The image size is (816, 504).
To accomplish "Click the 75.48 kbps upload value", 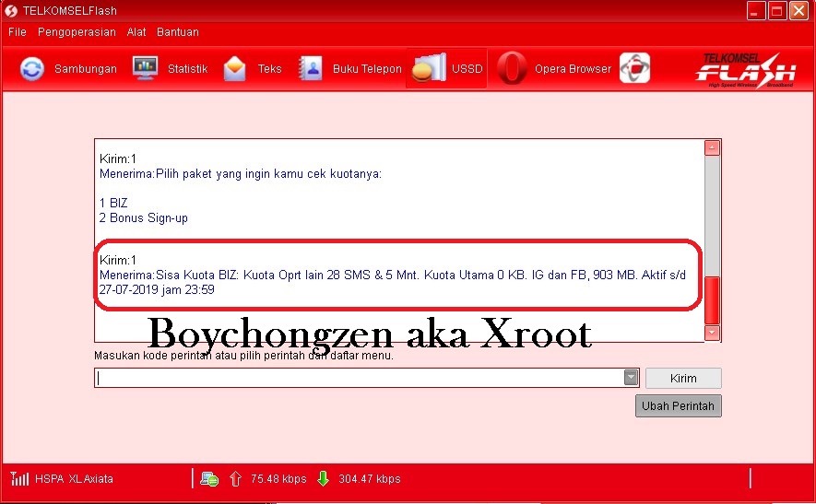I will tap(278, 478).
